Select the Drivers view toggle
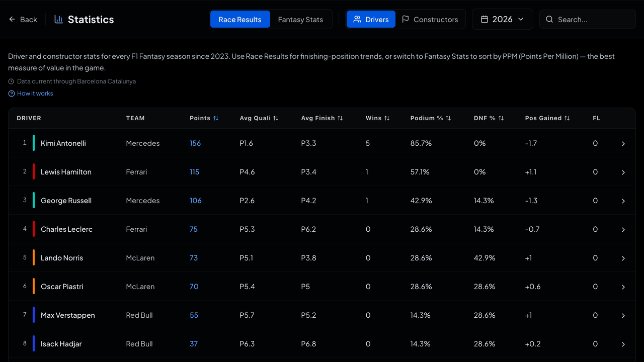 371,20
